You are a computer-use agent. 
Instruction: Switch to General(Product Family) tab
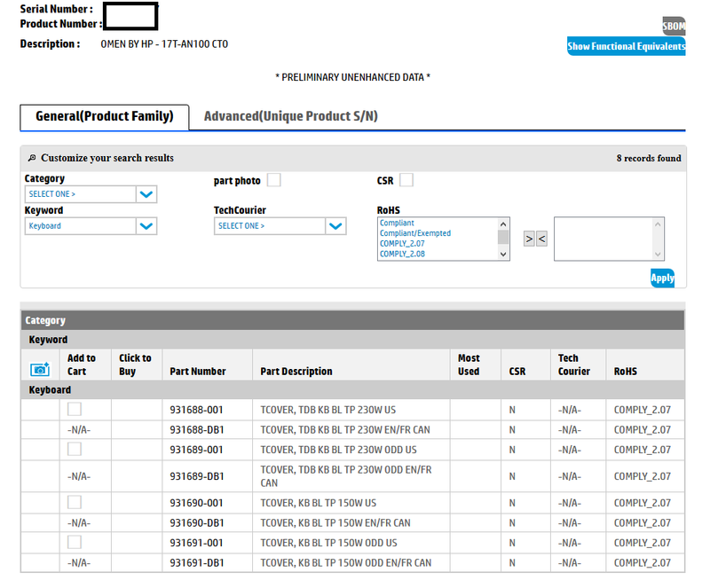point(105,116)
